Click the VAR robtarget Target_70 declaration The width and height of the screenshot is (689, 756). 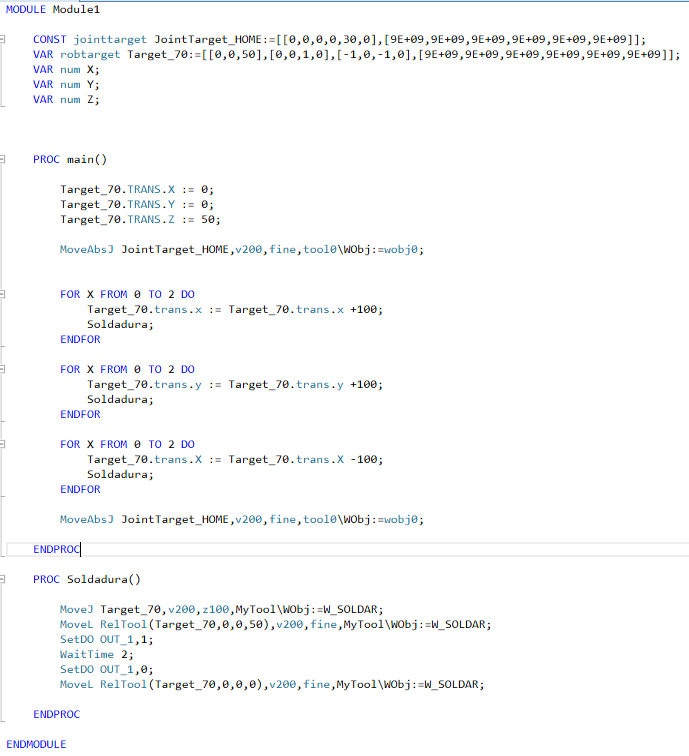[x=356, y=54]
